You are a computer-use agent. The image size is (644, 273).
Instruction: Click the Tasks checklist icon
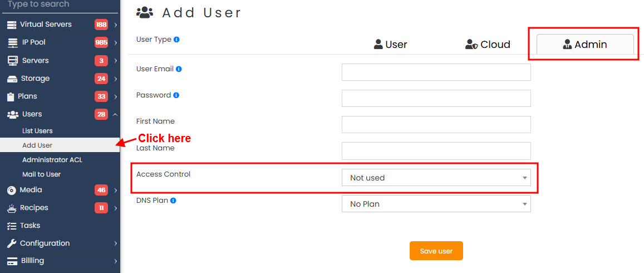tap(11, 226)
